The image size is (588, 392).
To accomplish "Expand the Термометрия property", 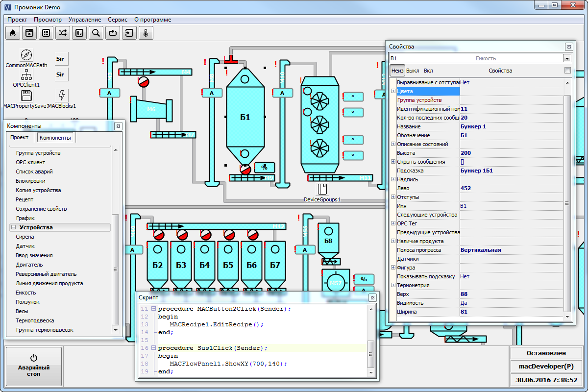I will (x=393, y=285).
